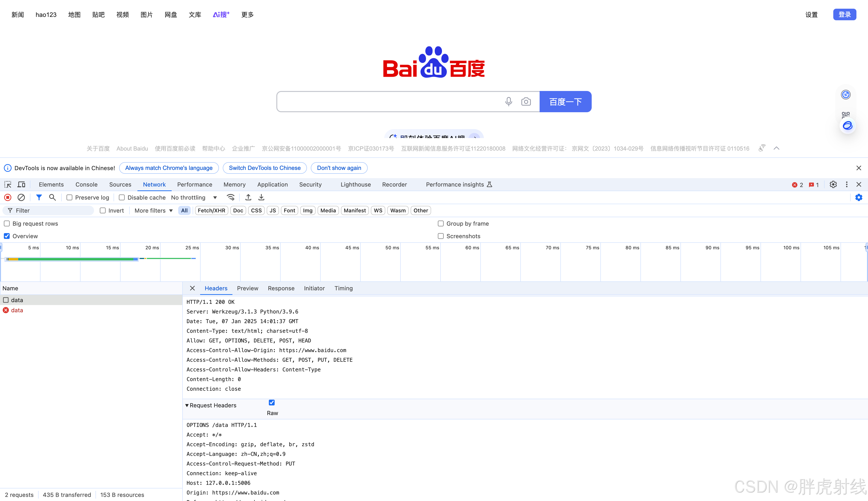Click the 登录 login button
The width and height of the screenshot is (868, 501).
point(845,14)
